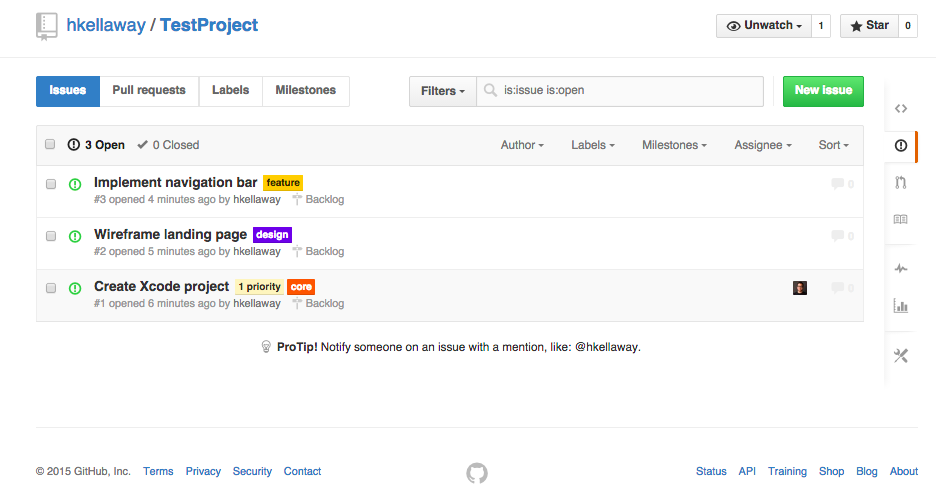936x497 pixels.
Task: Click the orange core label
Action: point(301,286)
